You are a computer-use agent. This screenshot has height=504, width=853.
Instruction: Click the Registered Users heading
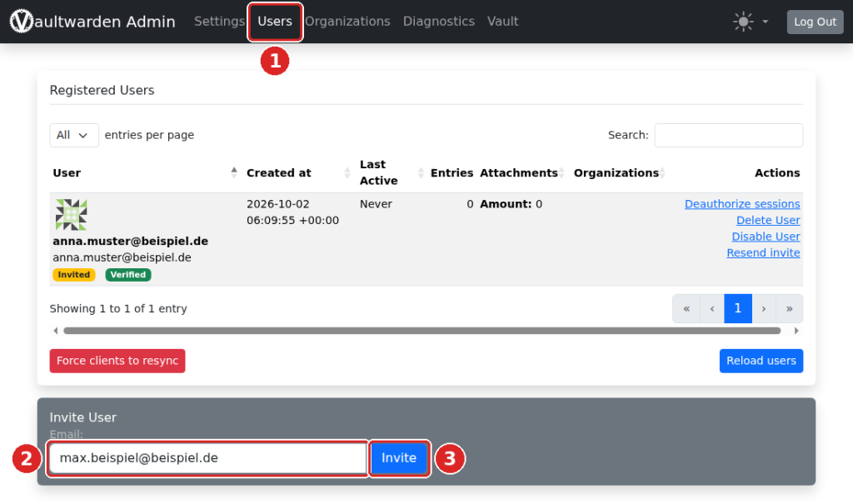pos(102,90)
